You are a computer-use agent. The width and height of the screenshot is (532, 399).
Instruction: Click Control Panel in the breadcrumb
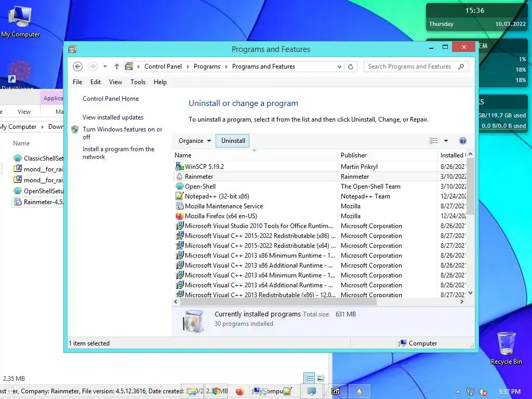(163, 66)
